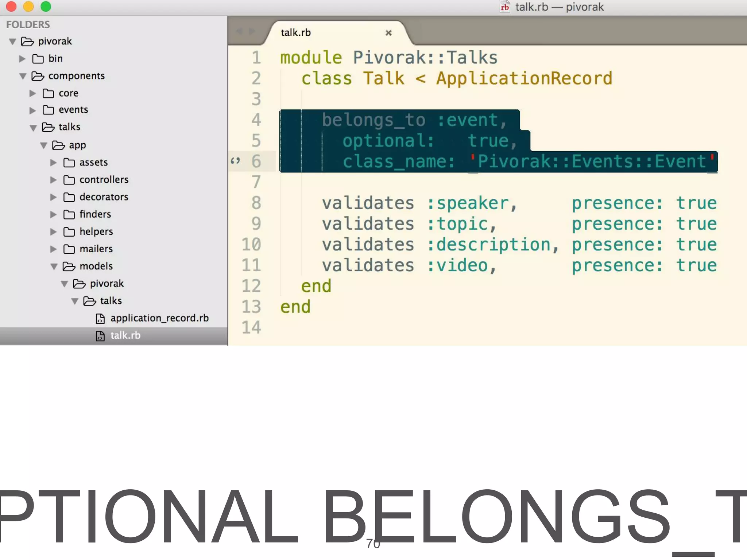Expand the core folder arrow
The image size is (747, 560).
(33, 93)
